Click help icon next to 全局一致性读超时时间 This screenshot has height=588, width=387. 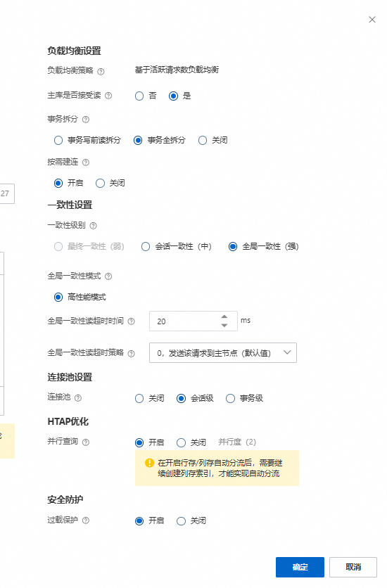click(132, 321)
